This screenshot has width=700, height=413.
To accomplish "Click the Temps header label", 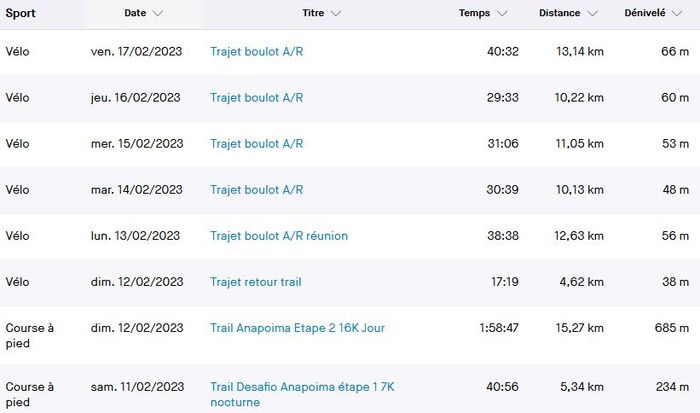I will coord(474,14).
